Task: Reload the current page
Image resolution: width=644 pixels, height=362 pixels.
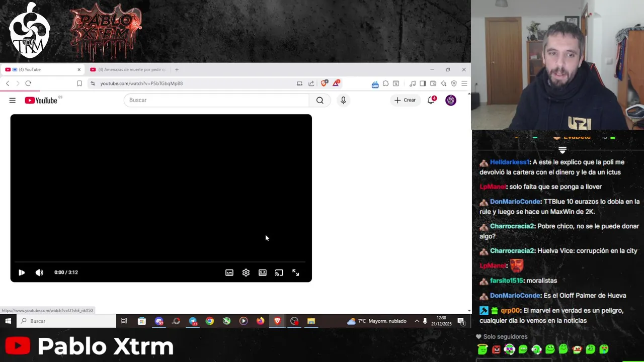Action: 28,83
